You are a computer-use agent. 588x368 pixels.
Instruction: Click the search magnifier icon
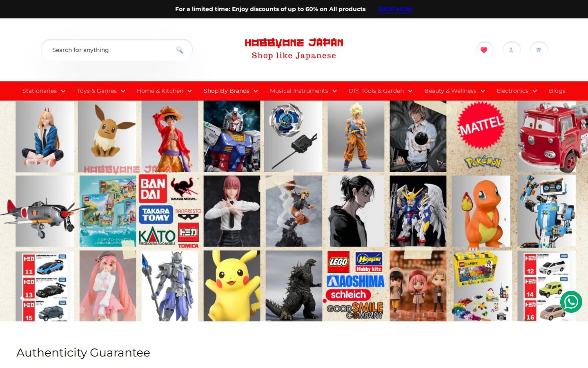[x=180, y=50]
